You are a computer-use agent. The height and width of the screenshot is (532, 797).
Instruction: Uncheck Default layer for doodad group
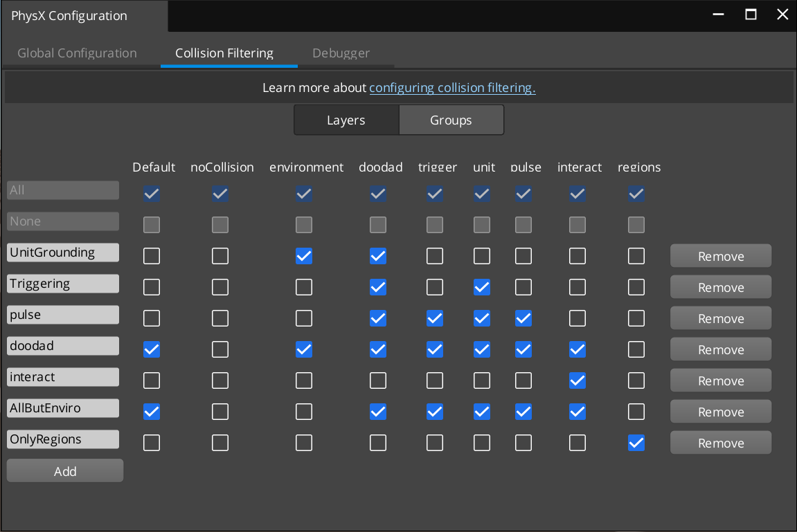tap(152, 349)
